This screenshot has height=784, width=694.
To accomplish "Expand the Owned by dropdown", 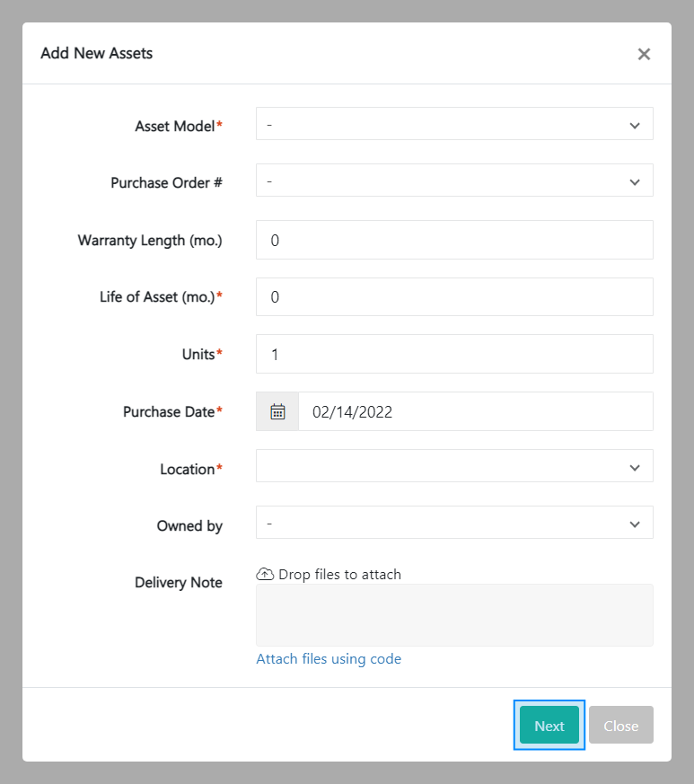I will pyautogui.click(x=453, y=522).
